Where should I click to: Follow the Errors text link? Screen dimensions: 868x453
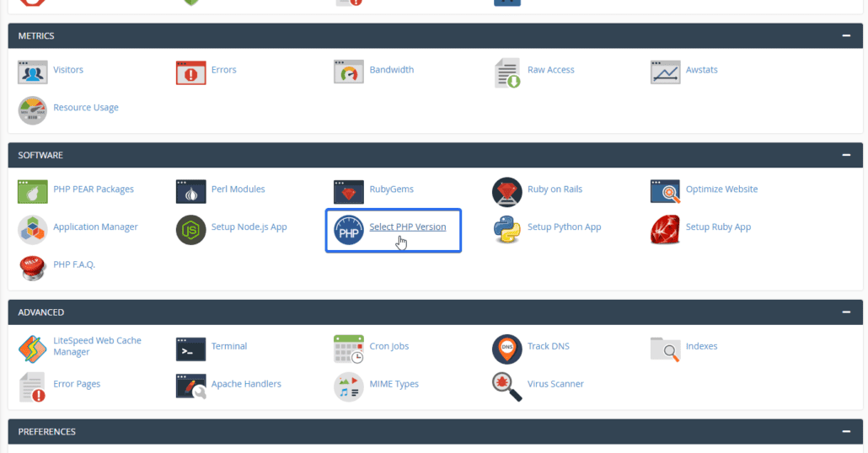click(223, 70)
